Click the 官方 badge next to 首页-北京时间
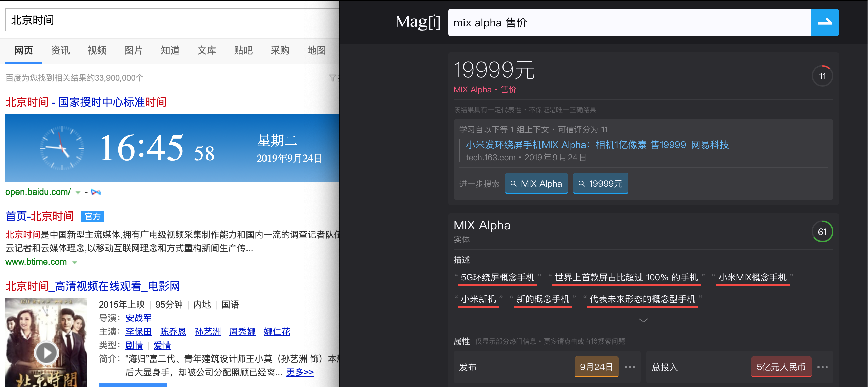 pyautogui.click(x=93, y=217)
